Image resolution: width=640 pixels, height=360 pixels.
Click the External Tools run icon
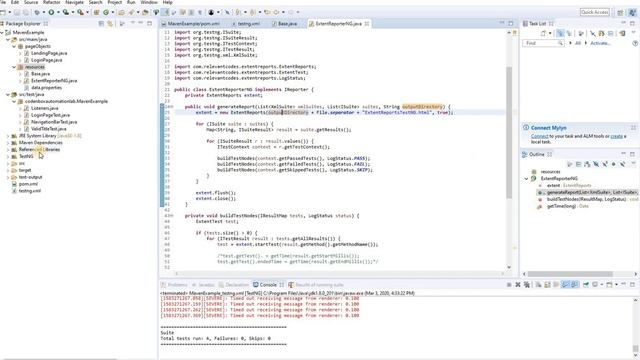click(80, 12)
